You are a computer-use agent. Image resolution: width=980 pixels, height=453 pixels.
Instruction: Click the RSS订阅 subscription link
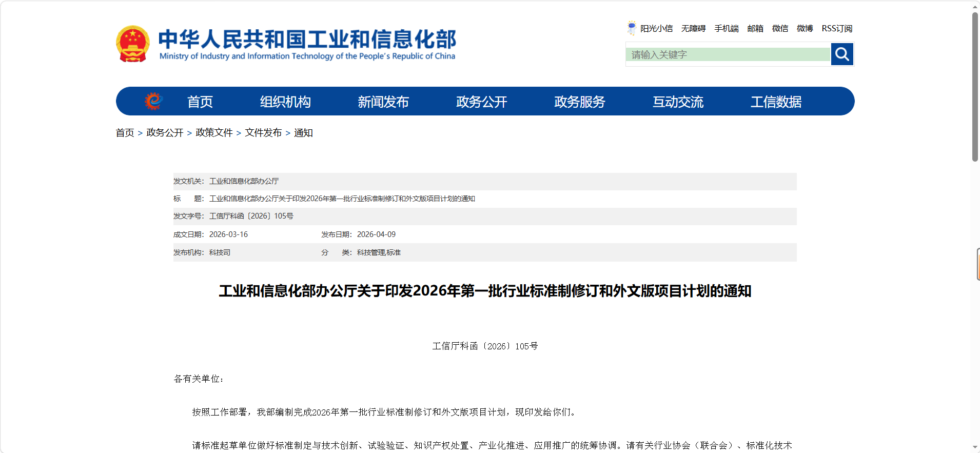[837, 28]
